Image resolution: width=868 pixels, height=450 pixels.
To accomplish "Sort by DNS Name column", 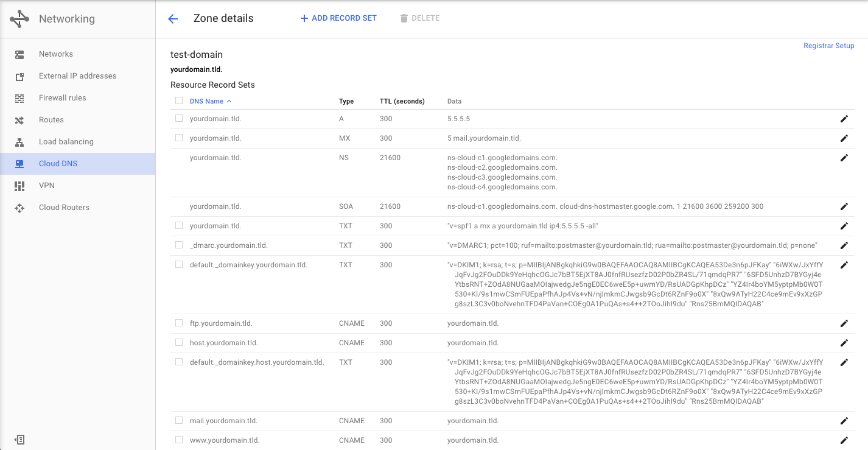I will (211, 101).
